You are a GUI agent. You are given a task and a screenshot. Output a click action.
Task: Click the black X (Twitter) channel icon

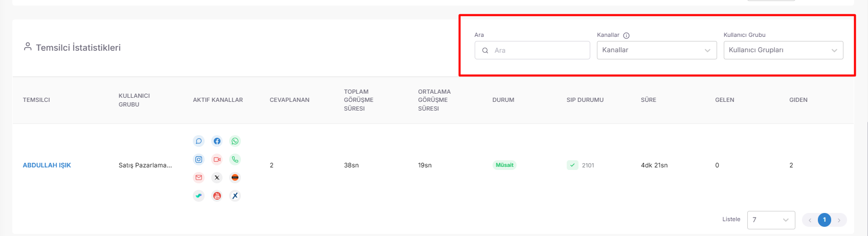(x=217, y=178)
